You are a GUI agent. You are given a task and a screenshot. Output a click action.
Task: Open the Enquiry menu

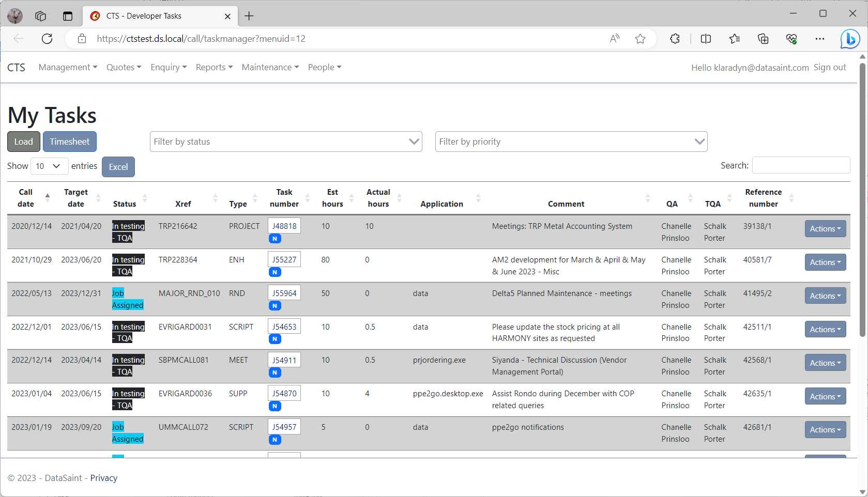tap(169, 67)
